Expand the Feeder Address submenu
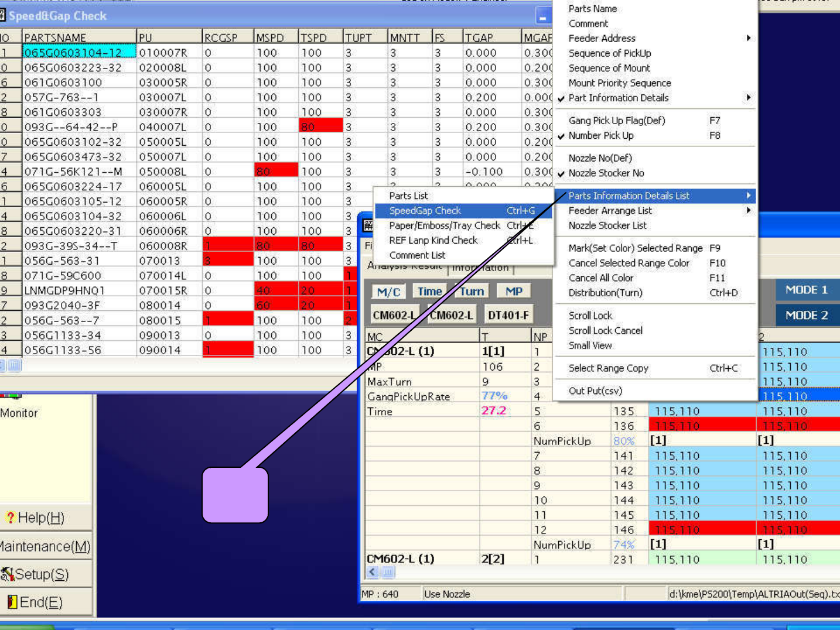840x630 pixels. tap(748, 39)
